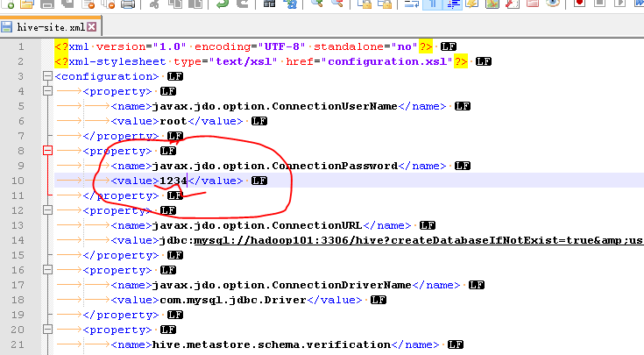The height and width of the screenshot is (355, 644).
Task: Toggle synchronized vertical scrolling lock
Action: click(x=364, y=4)
